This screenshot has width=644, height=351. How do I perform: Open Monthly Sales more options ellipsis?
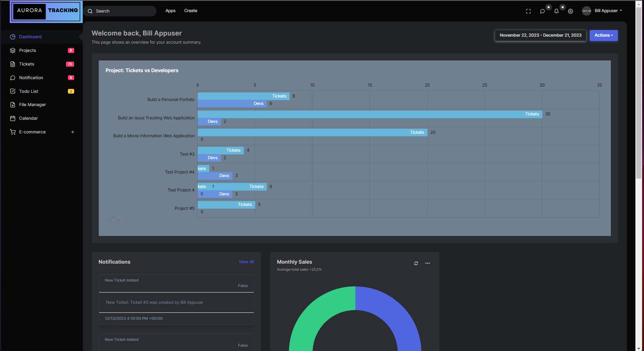(428, 263)
